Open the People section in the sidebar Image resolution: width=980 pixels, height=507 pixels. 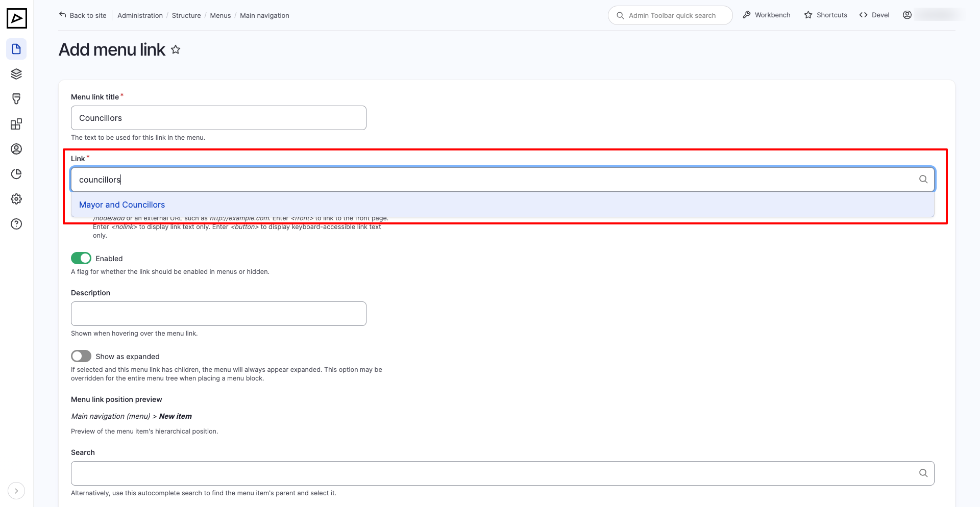(x=16, y=149)
